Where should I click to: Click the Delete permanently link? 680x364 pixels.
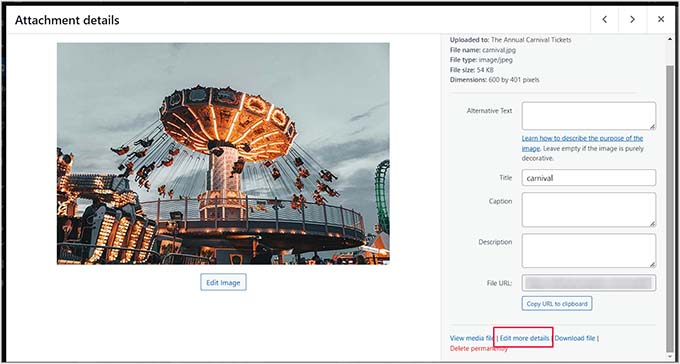479,348
